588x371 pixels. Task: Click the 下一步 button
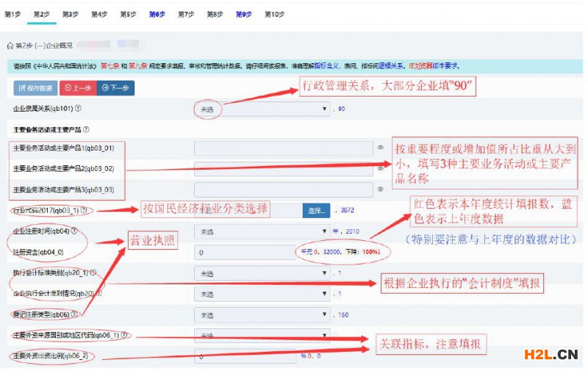coord(116,87)
